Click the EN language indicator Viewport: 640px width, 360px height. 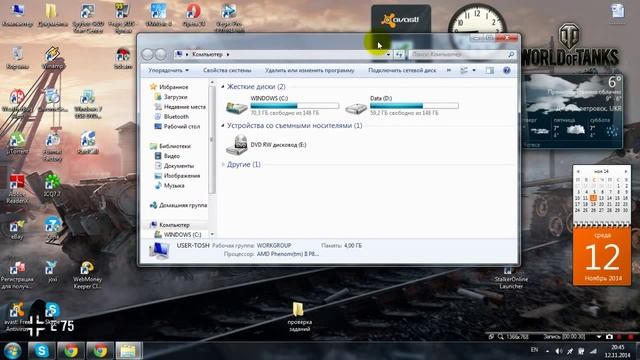[534, 350]
